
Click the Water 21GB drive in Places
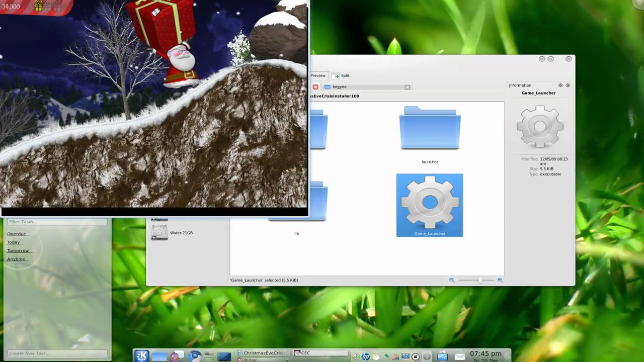coord(173,233)
